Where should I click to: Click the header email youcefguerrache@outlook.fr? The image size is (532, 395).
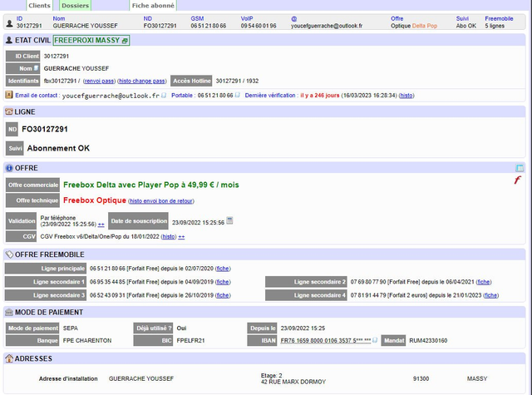[327, 26]
